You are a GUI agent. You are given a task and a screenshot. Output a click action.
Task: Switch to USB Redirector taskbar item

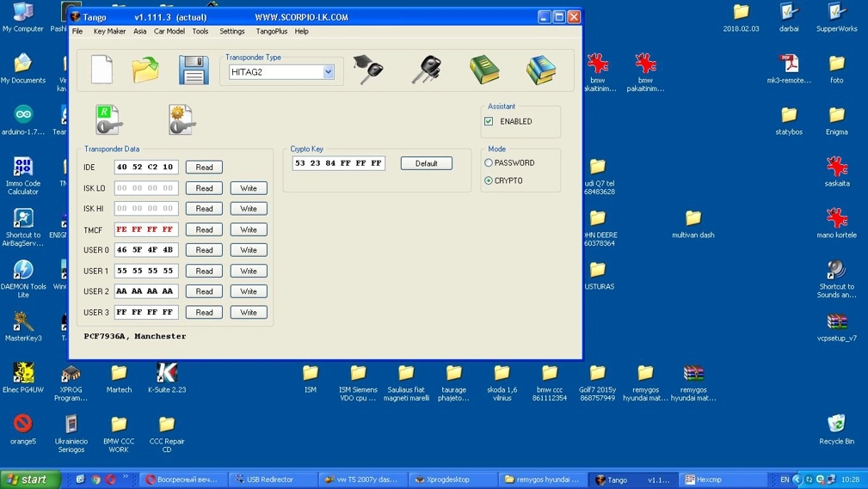click(x=274, y=480)
